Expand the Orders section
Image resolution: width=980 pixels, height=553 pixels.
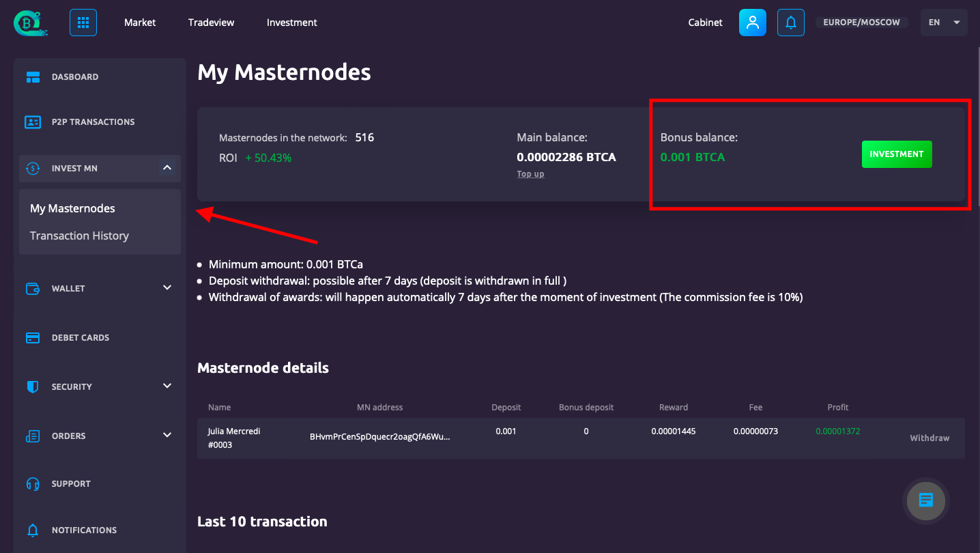pyautogui.click(x=167, y=436)
